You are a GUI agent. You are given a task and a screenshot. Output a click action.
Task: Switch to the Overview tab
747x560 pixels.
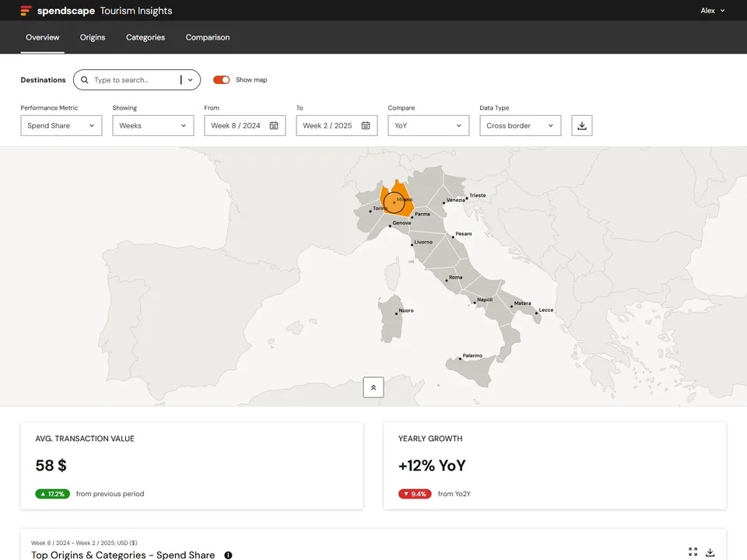click(42, 37)
